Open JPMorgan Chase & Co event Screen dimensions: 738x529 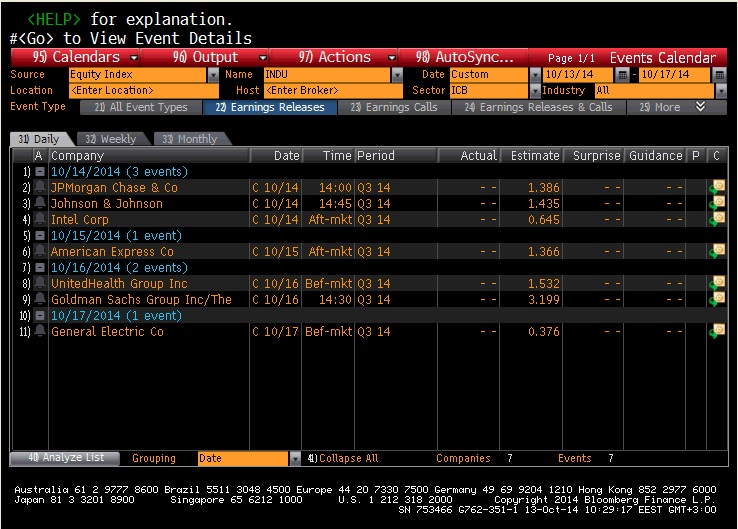(114, 188)
